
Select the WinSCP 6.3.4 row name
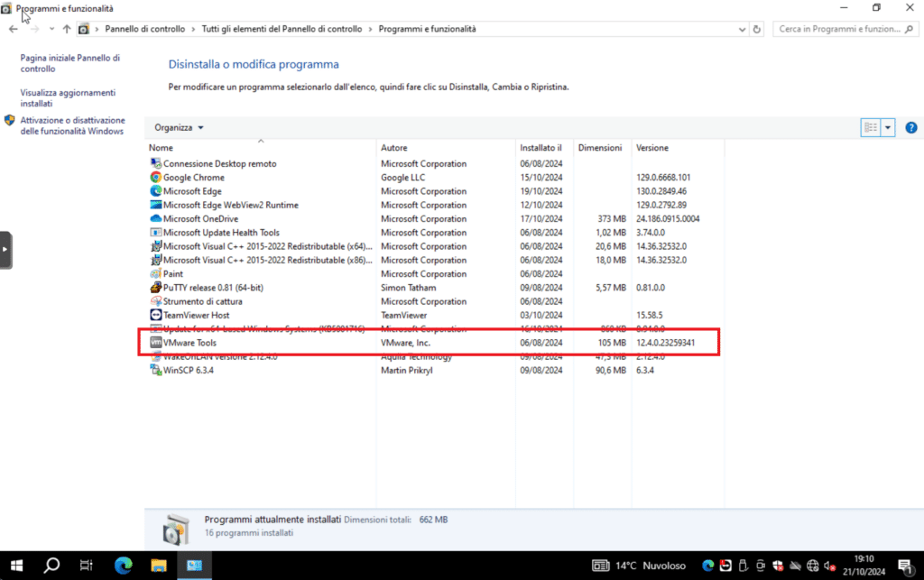coord(189,371)
